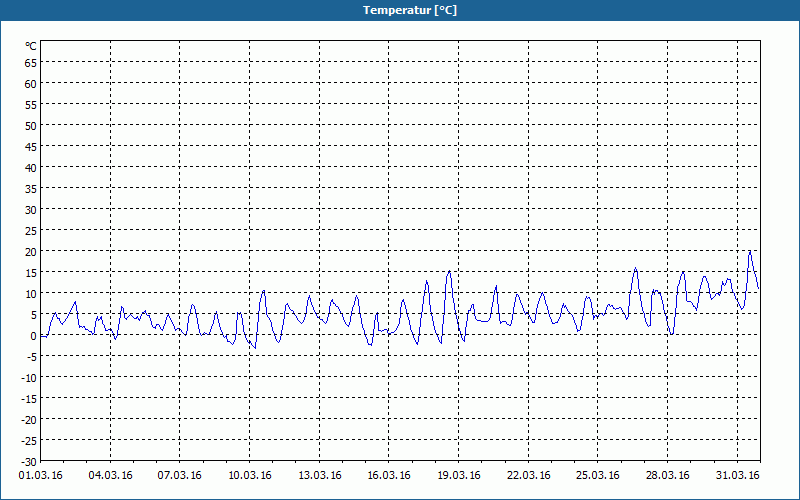Screen dimensions: 800x500
Task: Click the 55 temperature axis value
Action: (31, 105)
